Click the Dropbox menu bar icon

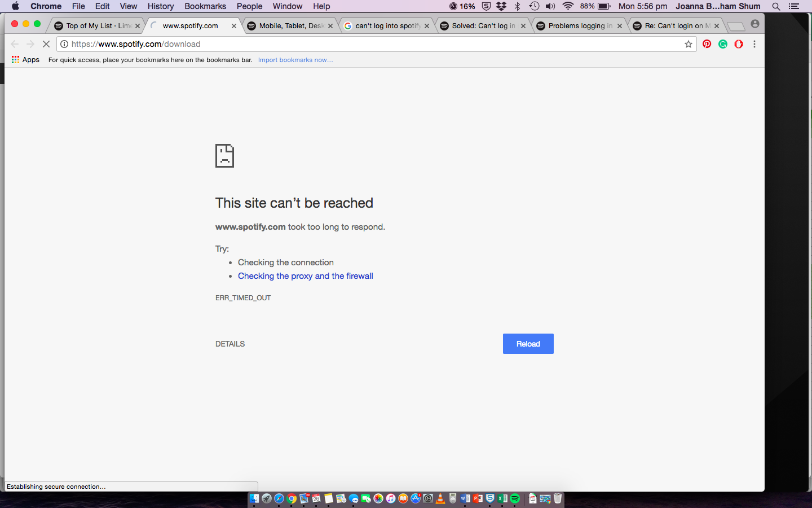click(x=501, y=6)
